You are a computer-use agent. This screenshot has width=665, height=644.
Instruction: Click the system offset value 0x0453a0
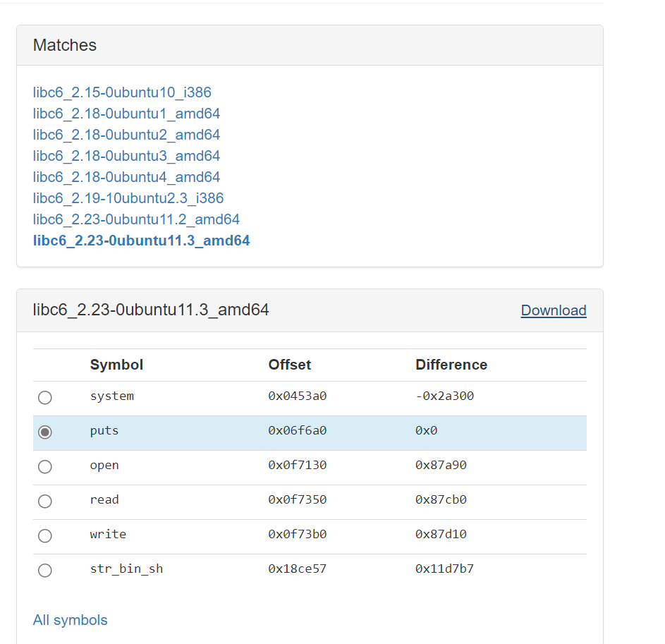(297, 396)
